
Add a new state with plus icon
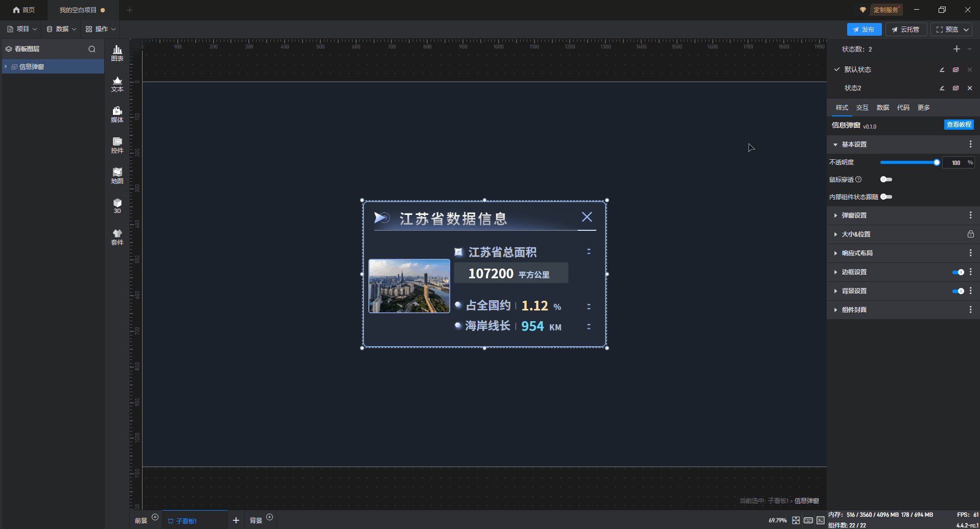pyautogui.click(x=956, y=49)
